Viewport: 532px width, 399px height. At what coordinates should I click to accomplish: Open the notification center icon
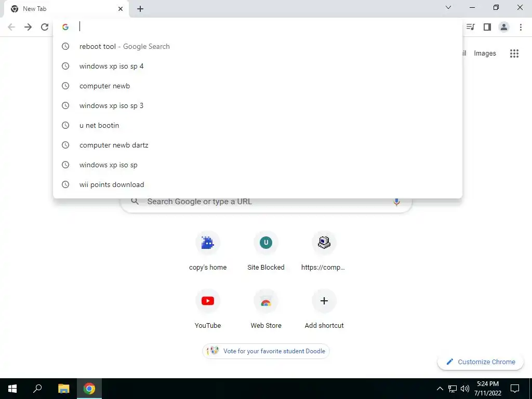coord(515,389)
